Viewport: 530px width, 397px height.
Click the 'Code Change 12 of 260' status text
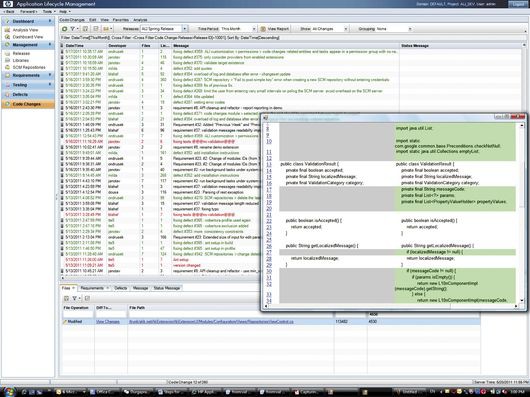(x=188, y=382)
